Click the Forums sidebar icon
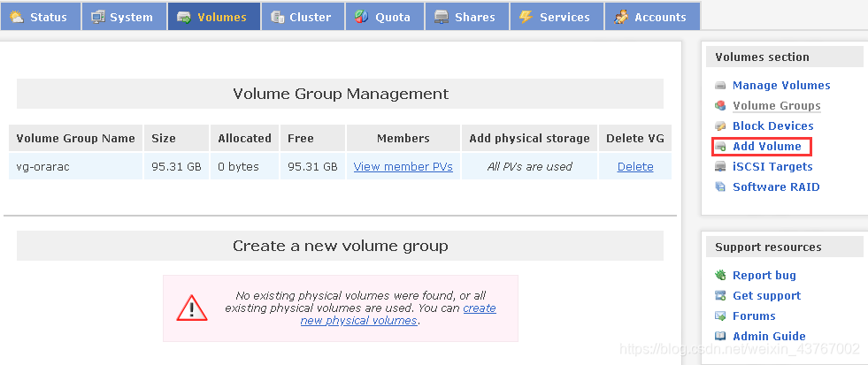Image resolution: width=868 pixels, height=365 pixels. pyautogui.click(x=720, y=316)
